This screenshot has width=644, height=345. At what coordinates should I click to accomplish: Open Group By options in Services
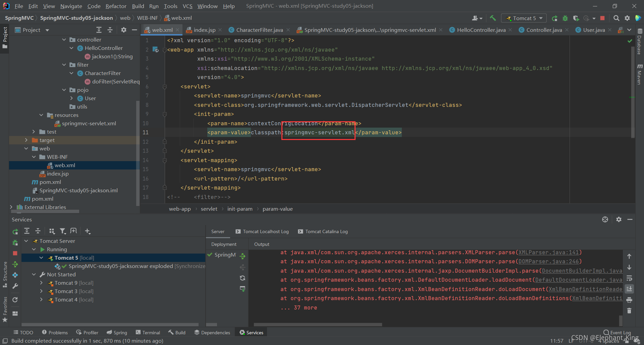point(52,231)
